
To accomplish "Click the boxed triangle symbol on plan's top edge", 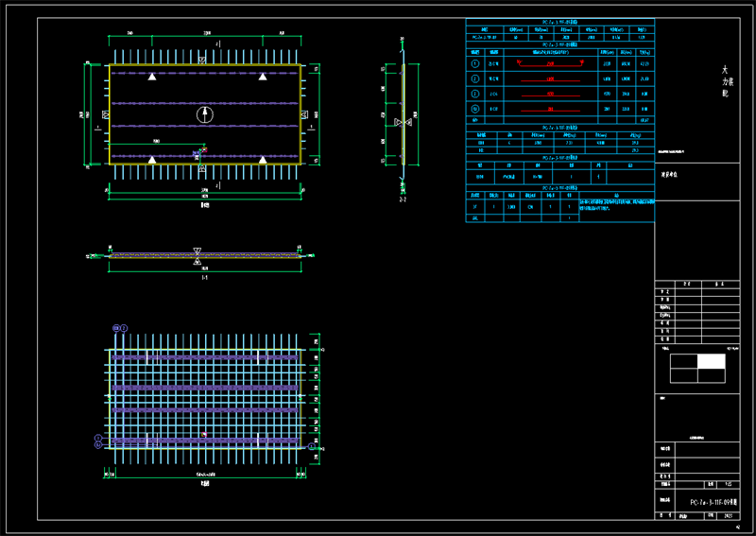I will coord(202,61).
